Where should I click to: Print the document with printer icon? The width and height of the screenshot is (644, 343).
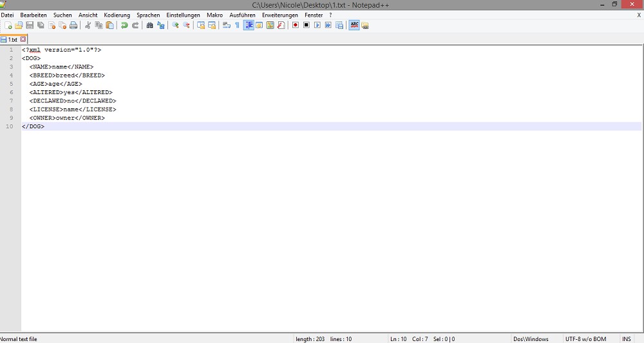(73, 25)
